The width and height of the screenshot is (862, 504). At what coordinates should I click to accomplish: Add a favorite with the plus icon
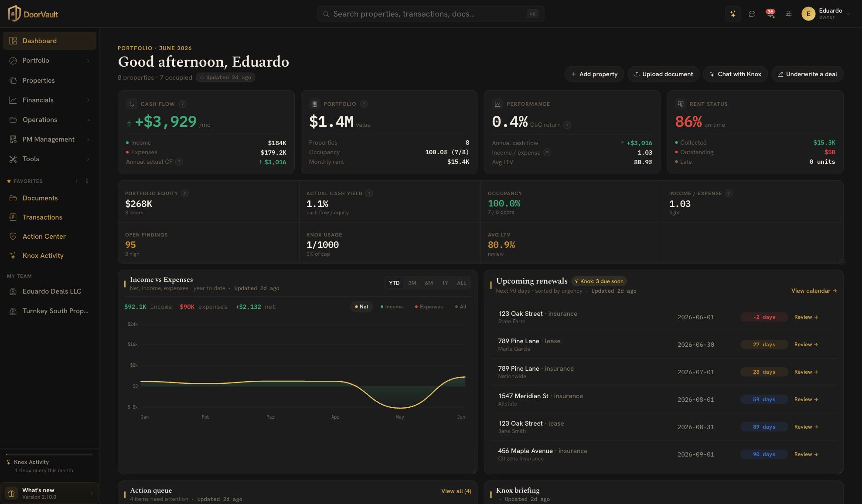(77, 181)
